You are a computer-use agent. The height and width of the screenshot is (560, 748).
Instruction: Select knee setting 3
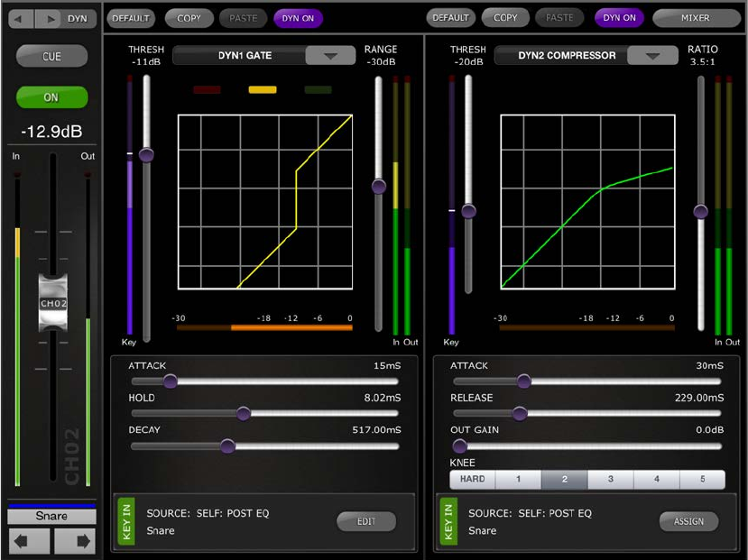[610, 479]
